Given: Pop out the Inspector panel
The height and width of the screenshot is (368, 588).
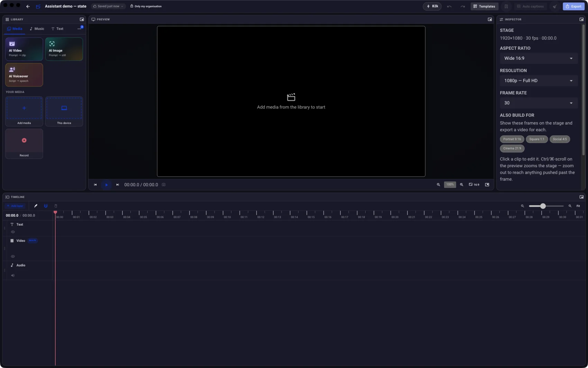Looking at the screenshot, I should (581, 19).
